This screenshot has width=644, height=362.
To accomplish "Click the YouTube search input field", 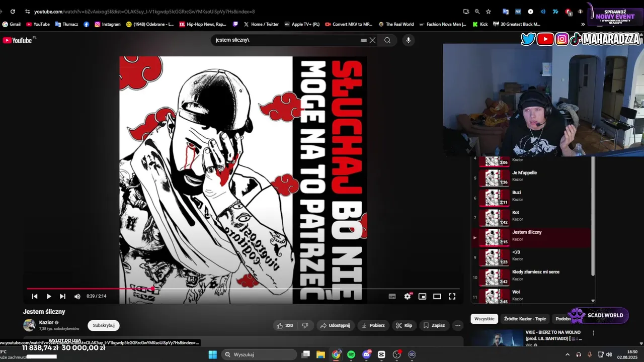I will coord(287,40).
